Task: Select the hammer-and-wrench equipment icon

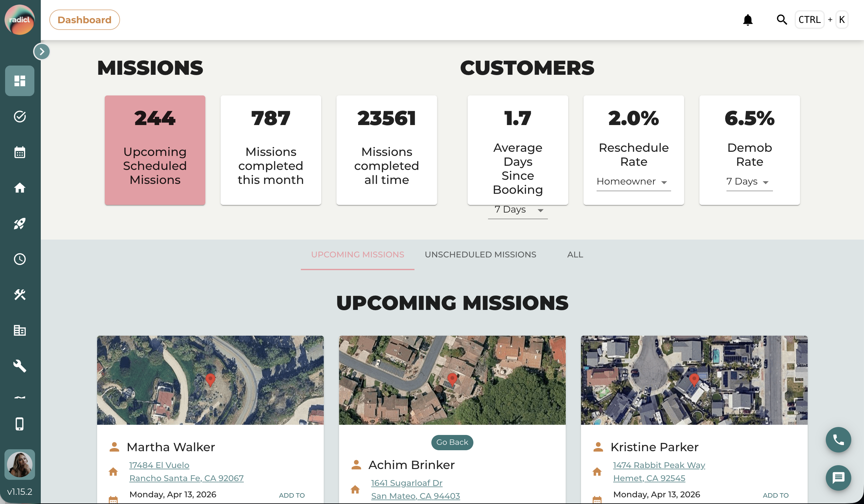Action: pyautogui.click(x=19, y=295)
